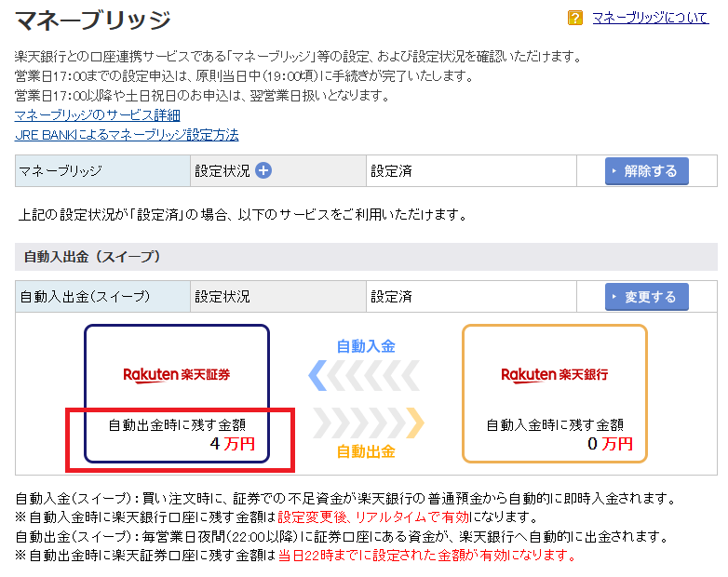Click the 自動入金 left-pointing arrows graphic
This screenshot has height=577, width=728.
(x=364, y=375)
